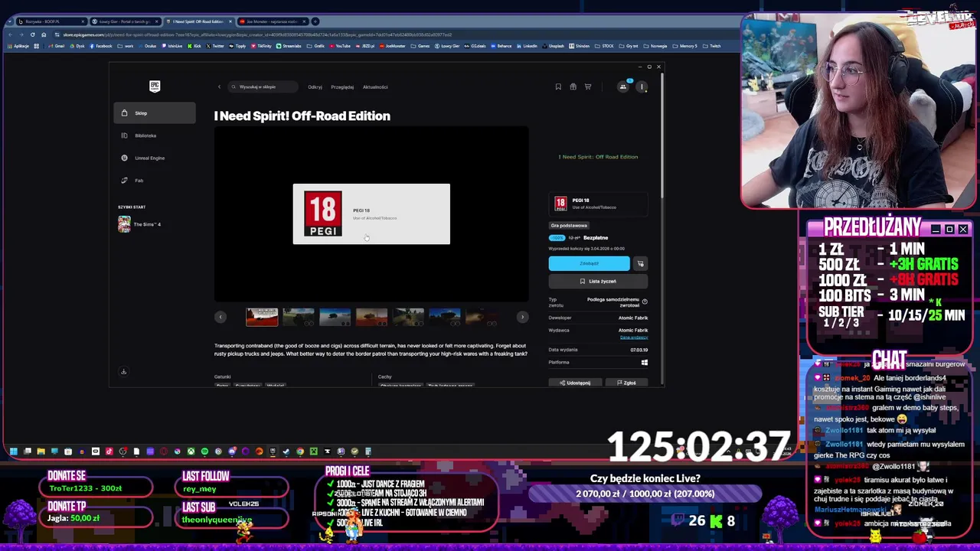The height and width of the screenshot is (551, 980).
Task: Click the Zdobądź get game button
Action: 589,263
